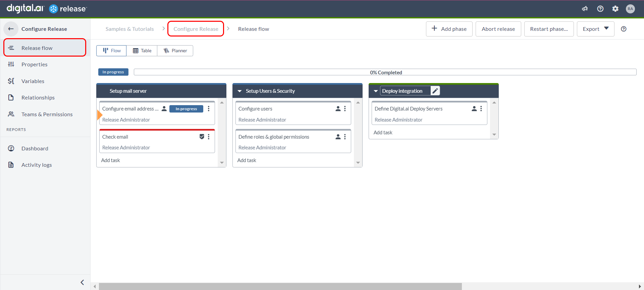Click assignee icon on Define roles task
The width and height of the screenshot is (644, 290).
(338, 137)
